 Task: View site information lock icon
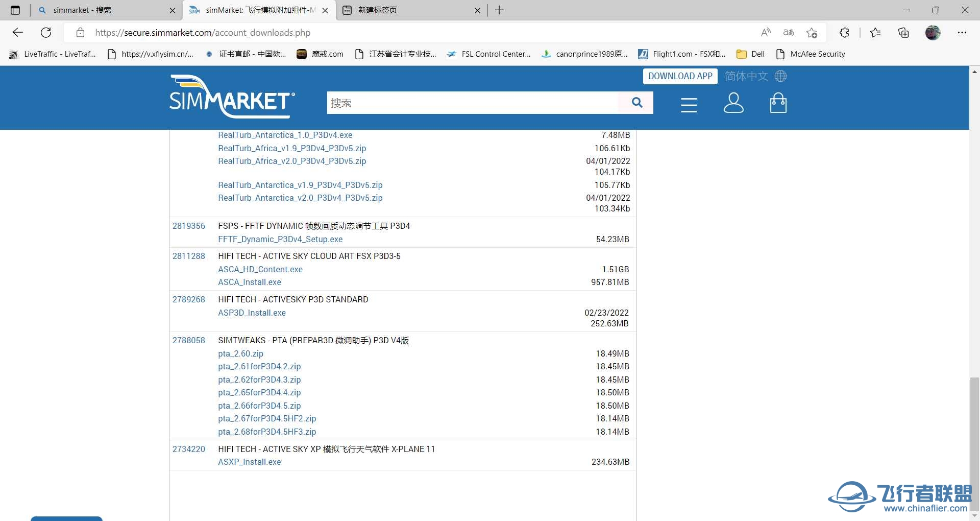80,33
